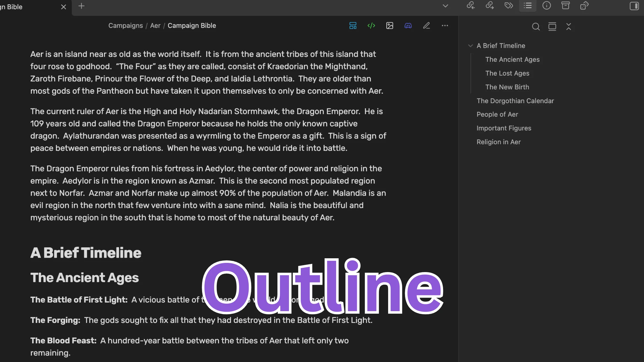Viewport: 644px width, 362px height.
Task: Search within the outline panel
Action: pyautogui.click(x=536, y=26)
